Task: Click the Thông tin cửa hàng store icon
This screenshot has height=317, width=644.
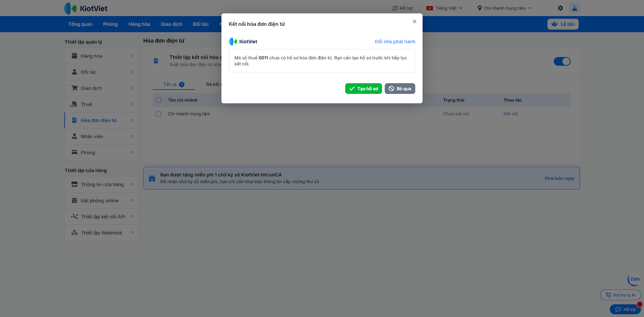Action: [x=74, y=184]
